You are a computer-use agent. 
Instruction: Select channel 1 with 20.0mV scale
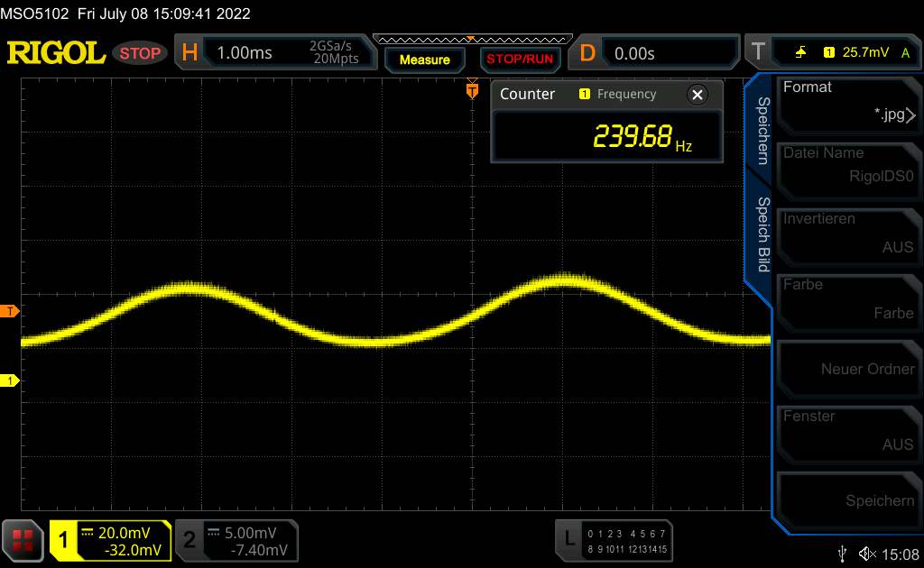[x=111, y=540]
